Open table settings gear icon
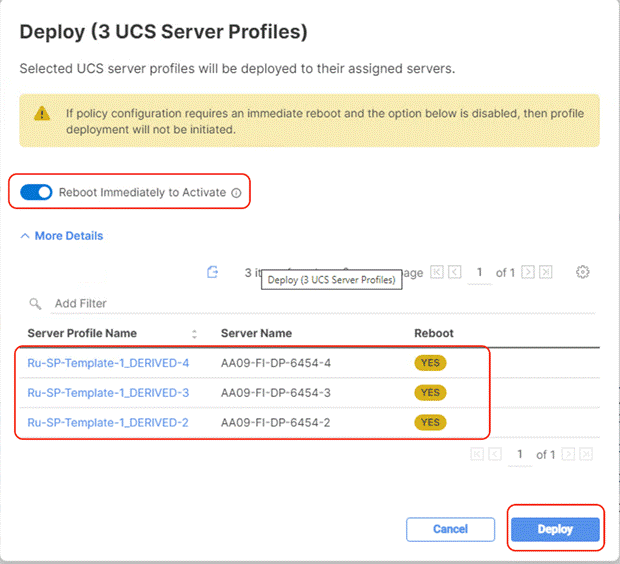The width and height of the screenshot is (620, 564). click(584, 272)
